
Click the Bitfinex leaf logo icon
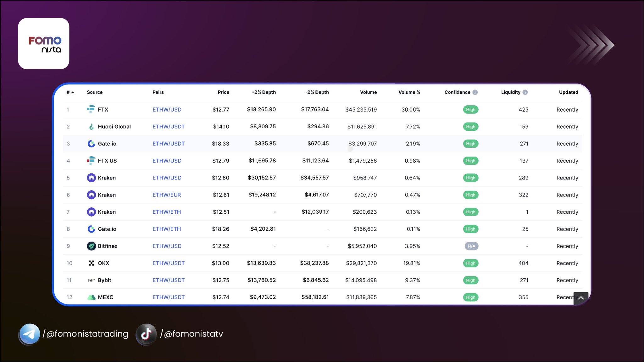[91, 246]
